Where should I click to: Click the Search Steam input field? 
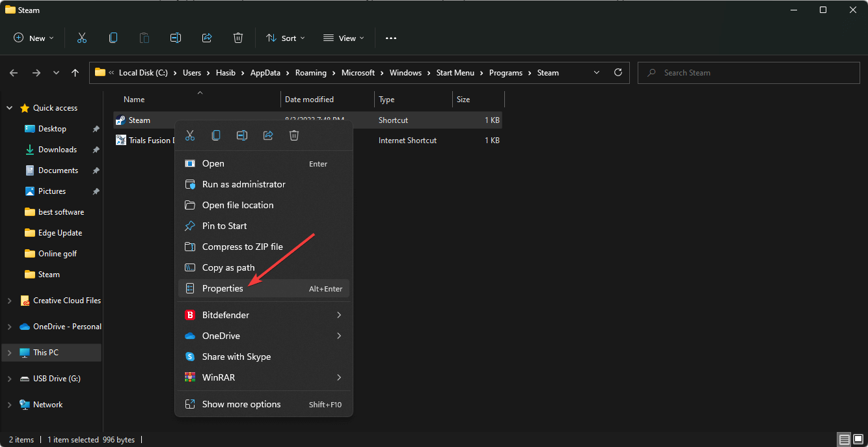pos(749,73)
